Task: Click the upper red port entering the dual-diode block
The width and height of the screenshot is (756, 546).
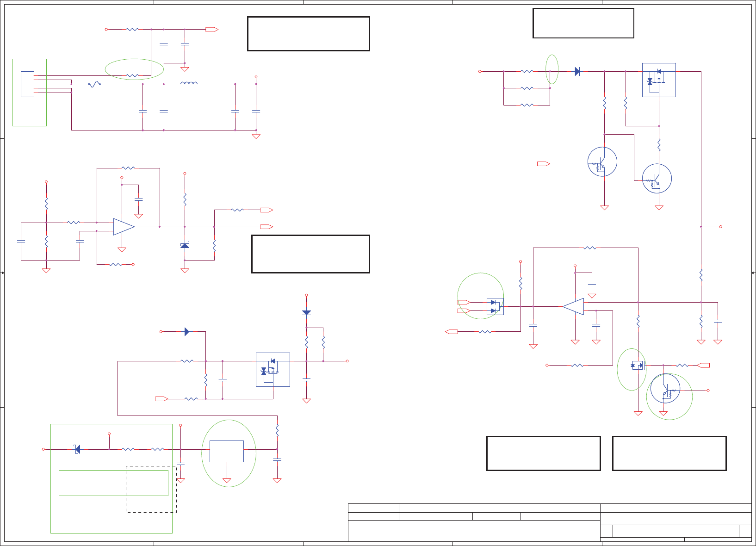Action: [464, 302]
